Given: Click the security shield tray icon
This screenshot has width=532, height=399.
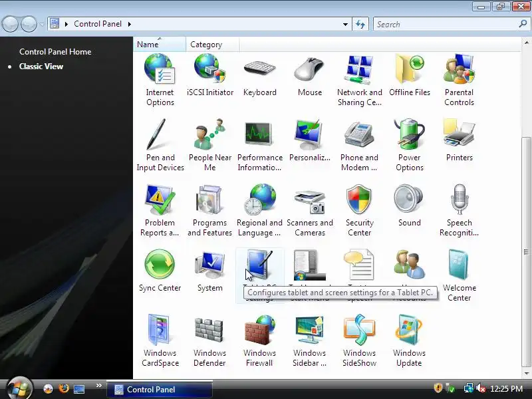Looking at the screenshot, I should (x=438, y=388).
